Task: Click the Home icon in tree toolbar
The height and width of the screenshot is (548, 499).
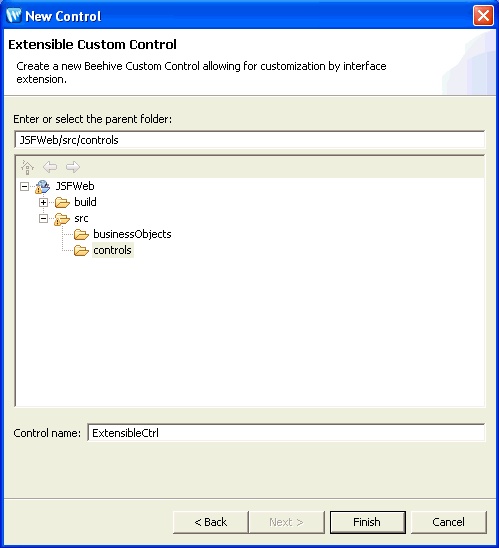Action: coord(27,167)
